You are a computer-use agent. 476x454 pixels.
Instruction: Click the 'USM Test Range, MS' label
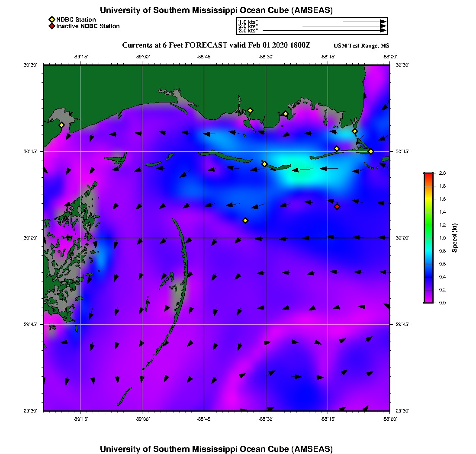361,46
